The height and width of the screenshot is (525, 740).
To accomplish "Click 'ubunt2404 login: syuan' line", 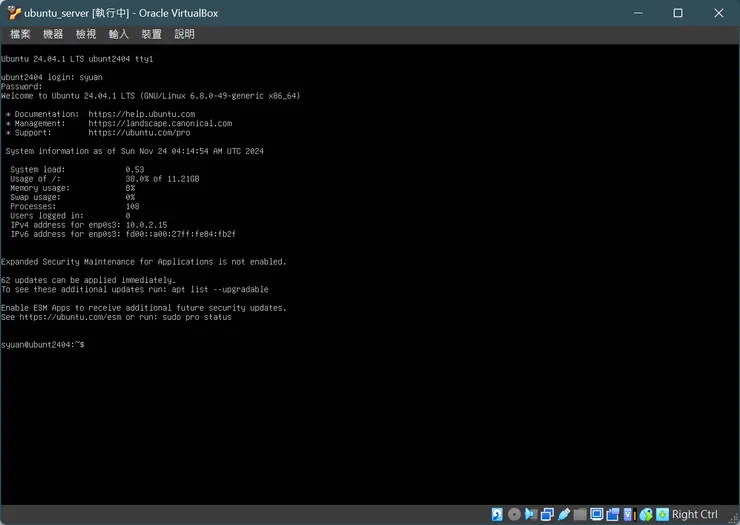I will click(x=52, y=77).
